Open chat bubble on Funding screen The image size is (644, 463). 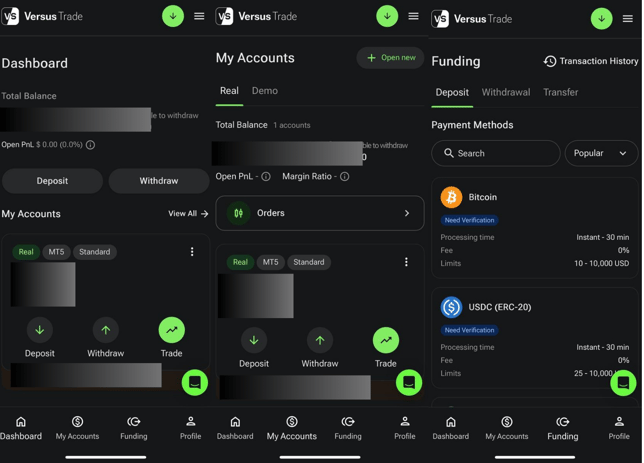pos(623,383)
